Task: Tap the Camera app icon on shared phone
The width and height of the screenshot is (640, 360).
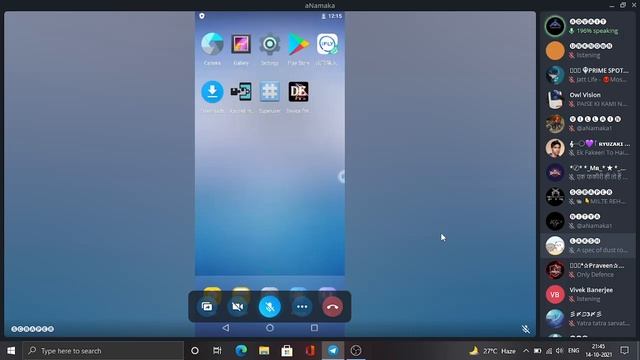Action: tap(212, 44)
